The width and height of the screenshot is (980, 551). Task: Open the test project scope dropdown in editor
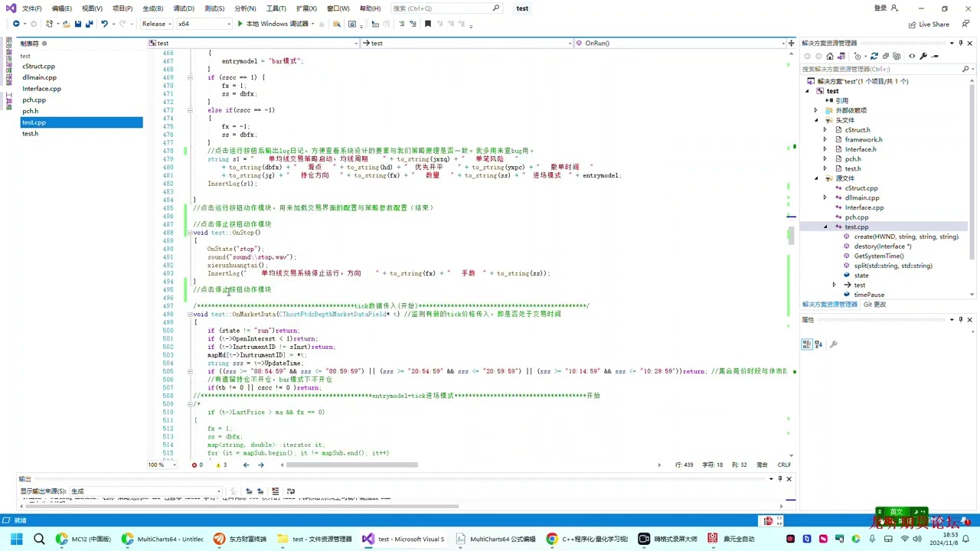click(x=253, y=43)
